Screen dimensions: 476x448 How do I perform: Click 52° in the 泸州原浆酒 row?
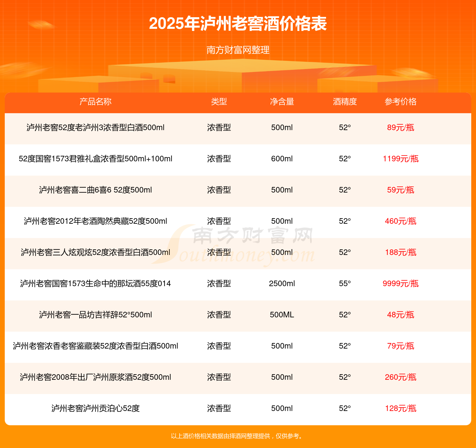coord(345,377)
